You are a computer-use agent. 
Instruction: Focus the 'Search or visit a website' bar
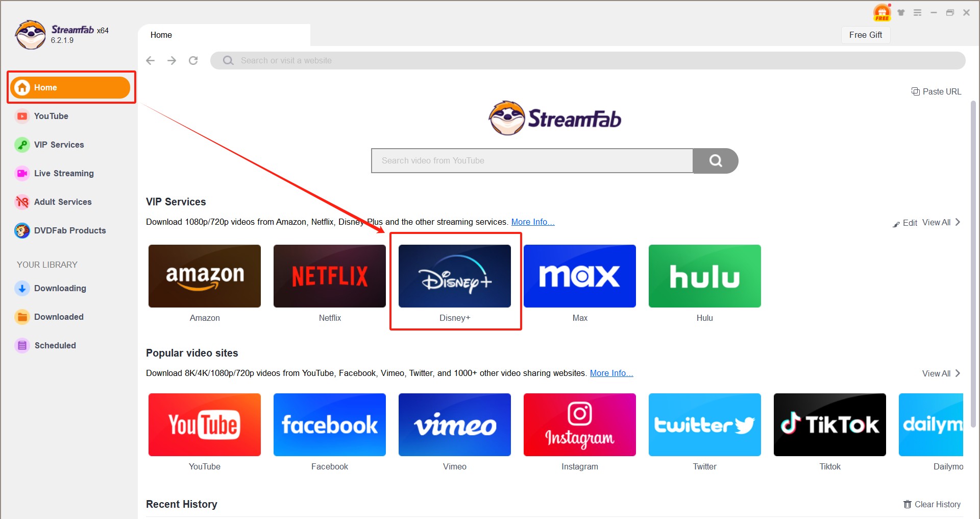587,60
